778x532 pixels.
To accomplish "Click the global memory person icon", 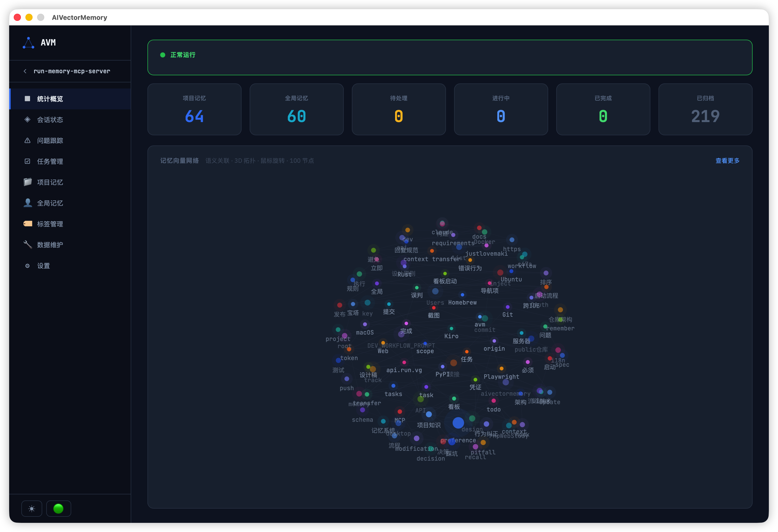I will pyautogui.click(x=27, y=203).
